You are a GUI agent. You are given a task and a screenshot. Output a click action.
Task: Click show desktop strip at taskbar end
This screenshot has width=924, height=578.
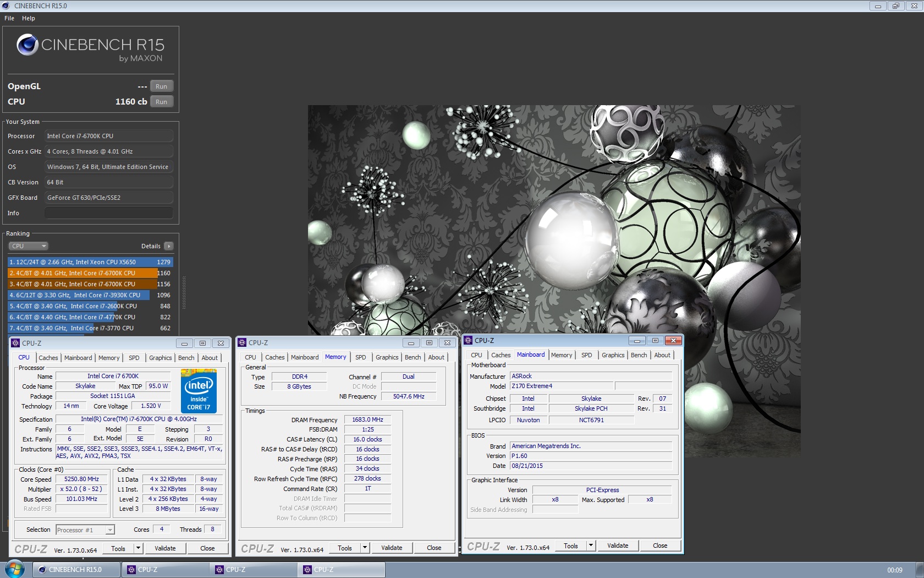(x=920, y=570)
